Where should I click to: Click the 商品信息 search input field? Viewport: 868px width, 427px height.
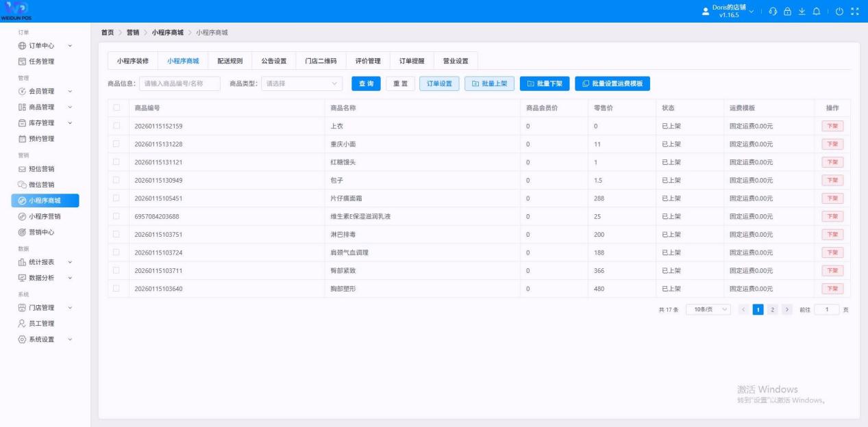pyautogui.click(x=179, y=83)
